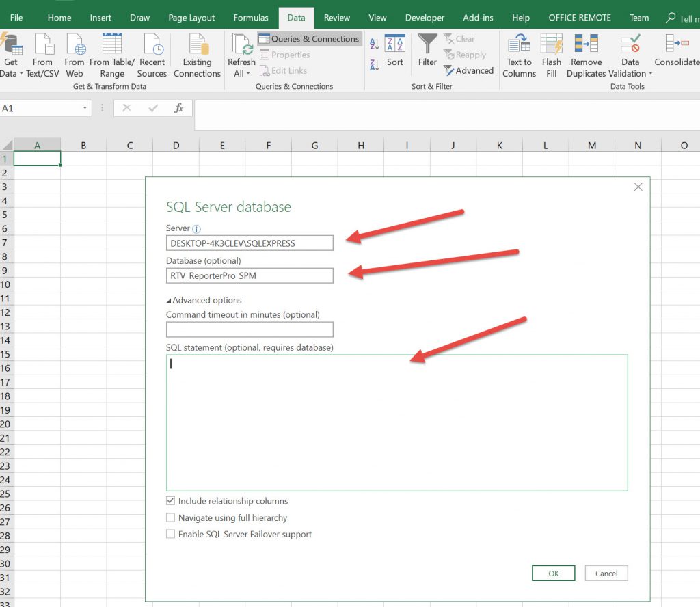Collapse the Advanced options section
Image resolution: width=700 pixels, height=607 pixels.
(169, 300)
